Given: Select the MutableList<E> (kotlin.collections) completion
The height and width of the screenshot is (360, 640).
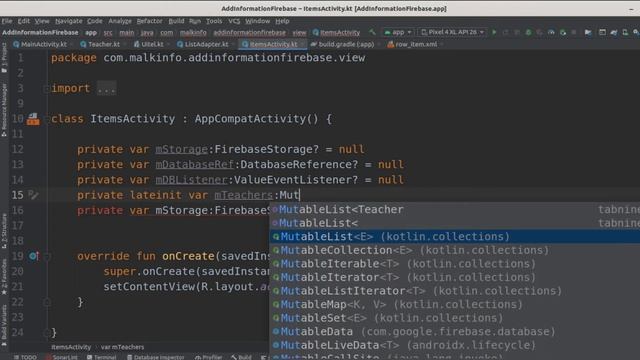Looking at the screenshot, I should coord(455,236).
